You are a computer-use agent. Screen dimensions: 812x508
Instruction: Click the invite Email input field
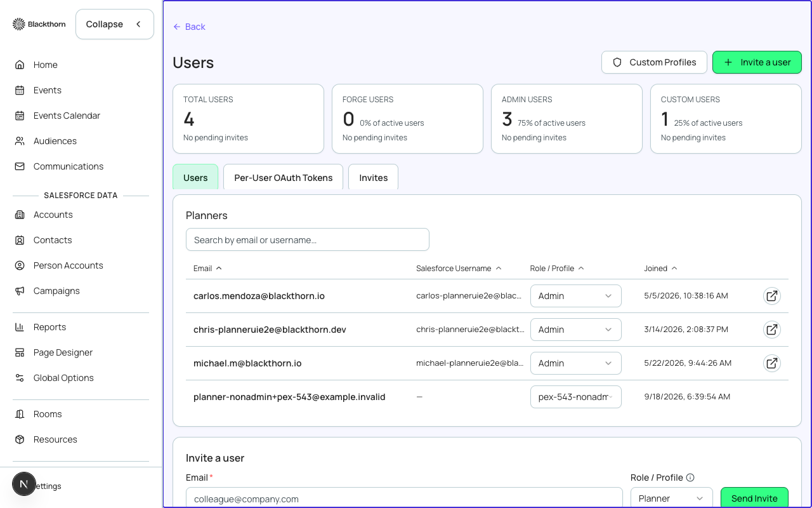(404, 498)
